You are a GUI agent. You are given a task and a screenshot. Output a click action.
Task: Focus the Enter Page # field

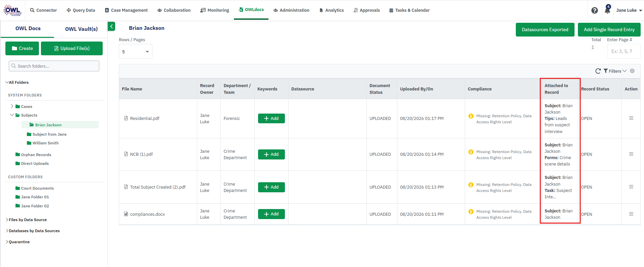pyautogui.click(x=624, y=51)
